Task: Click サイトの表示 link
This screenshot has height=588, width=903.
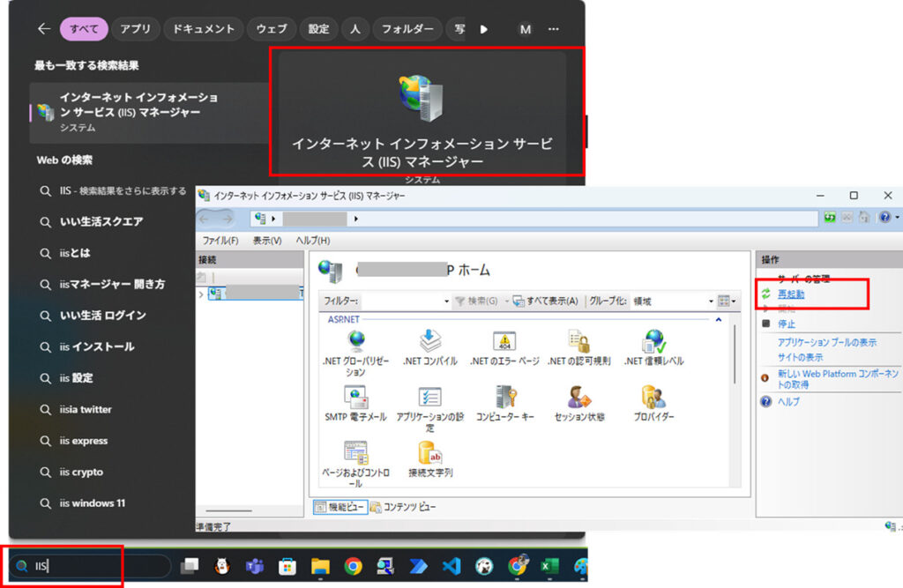Action: point(800,357)
